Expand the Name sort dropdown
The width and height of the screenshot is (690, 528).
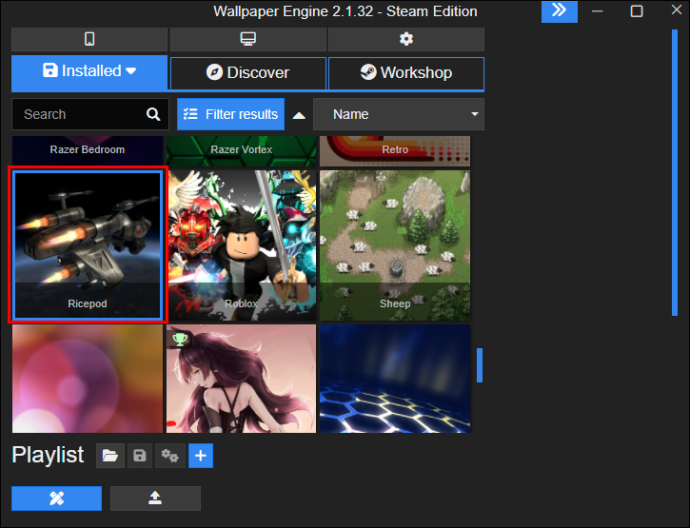click(x=398, y=114)
